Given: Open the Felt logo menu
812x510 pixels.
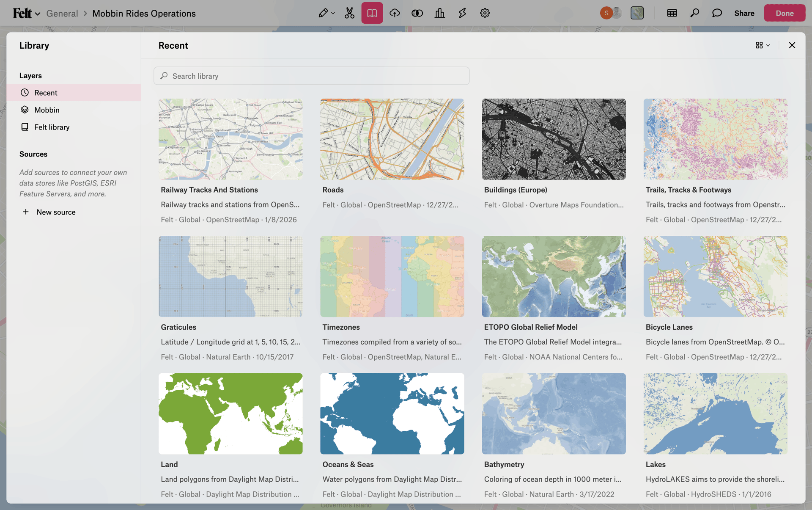Looking at the screenshot, I should pos(26,13).
